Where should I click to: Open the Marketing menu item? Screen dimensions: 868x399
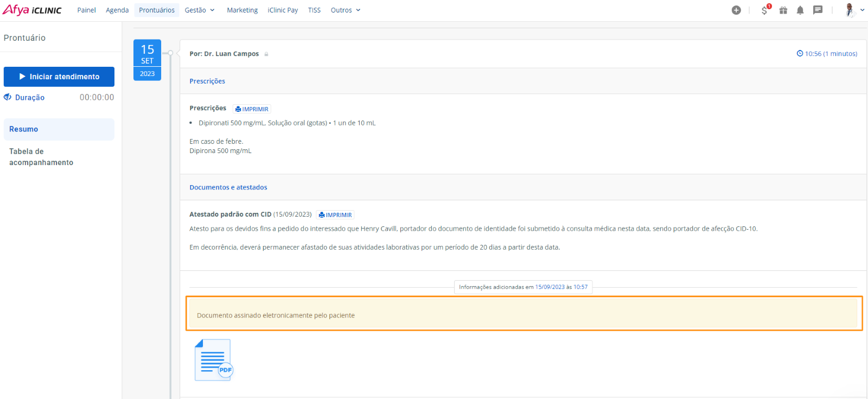[242, 10]
